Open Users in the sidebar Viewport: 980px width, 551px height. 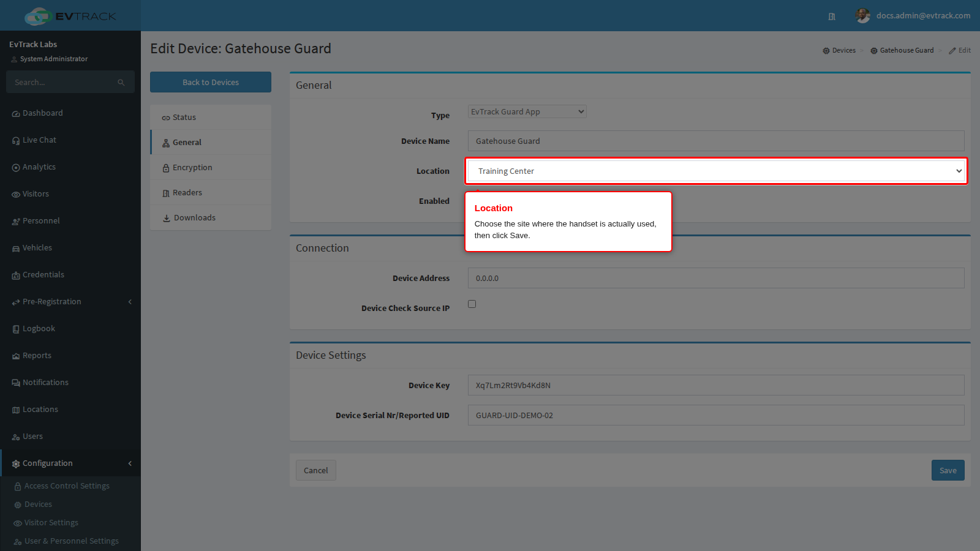tap(70, 437)
